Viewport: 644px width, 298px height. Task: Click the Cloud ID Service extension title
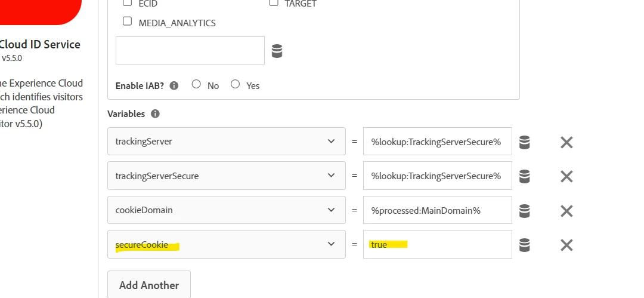pos(41,44)
